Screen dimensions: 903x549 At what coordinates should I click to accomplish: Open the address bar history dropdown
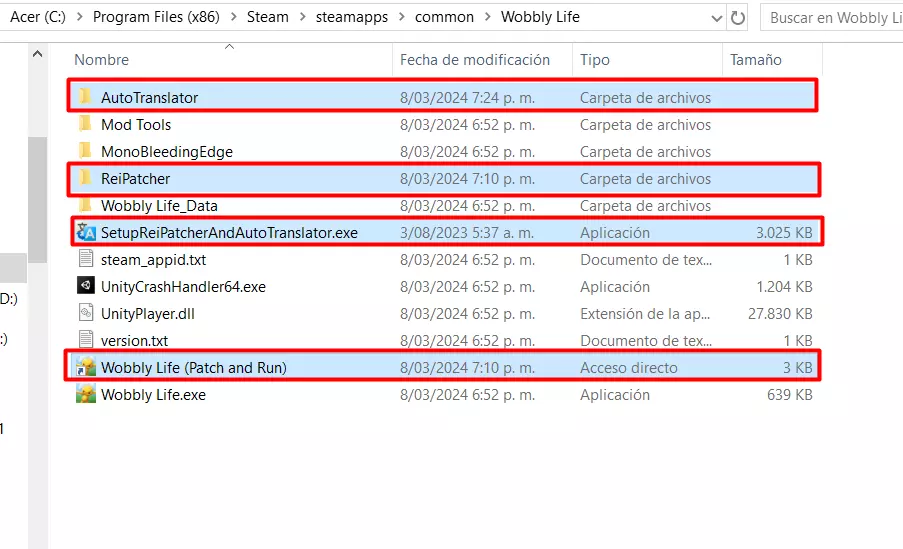click(716, 18)
